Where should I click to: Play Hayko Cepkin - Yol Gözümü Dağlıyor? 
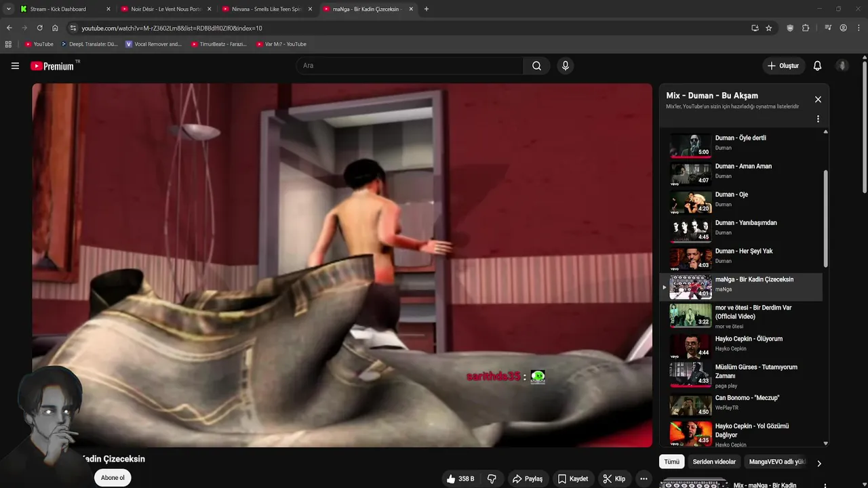tap(741, 433)
